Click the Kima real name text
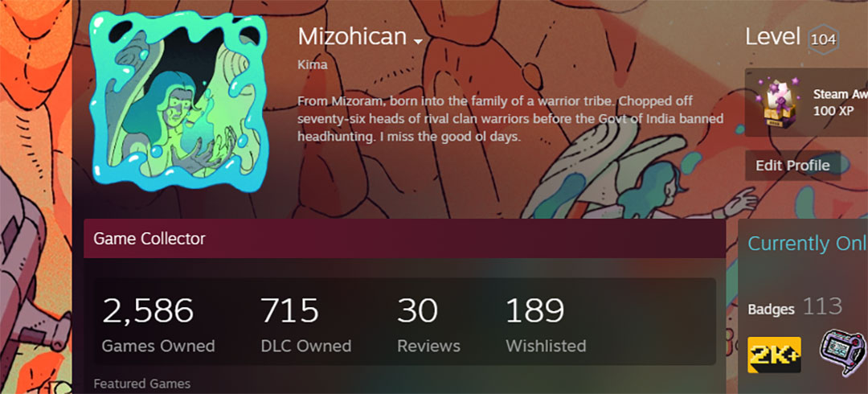 point(312,65)
